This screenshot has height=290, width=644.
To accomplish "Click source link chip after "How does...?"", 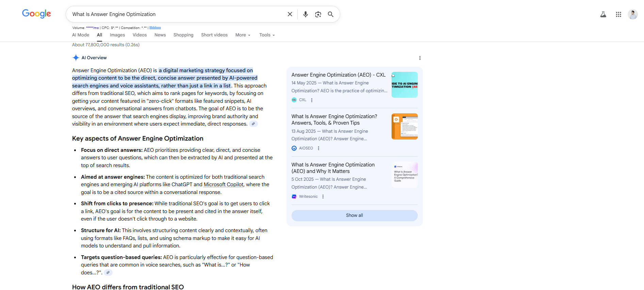I will pos(108,273).
